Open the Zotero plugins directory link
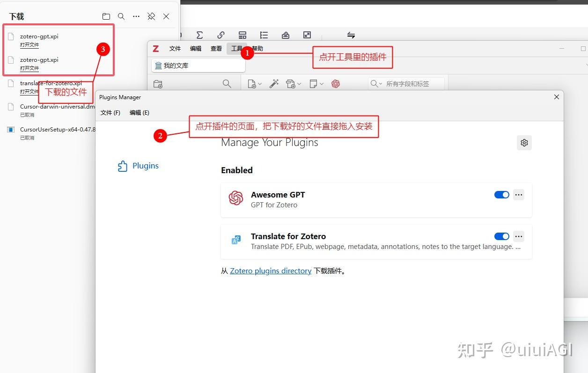588x373 pixels. click(271, 271)
